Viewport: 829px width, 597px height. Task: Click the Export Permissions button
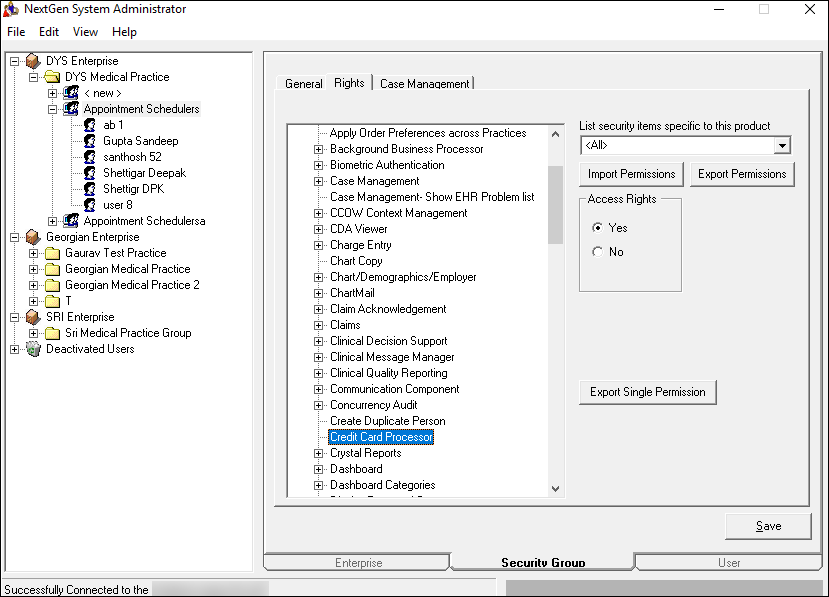742,174
